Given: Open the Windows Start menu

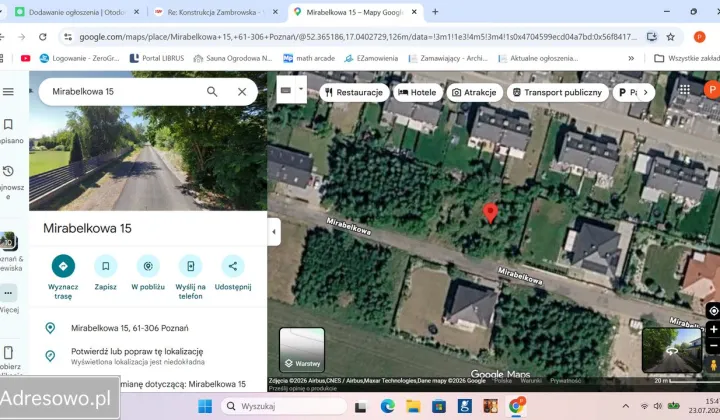Looking at the screenshot, I should coord(205,406).
